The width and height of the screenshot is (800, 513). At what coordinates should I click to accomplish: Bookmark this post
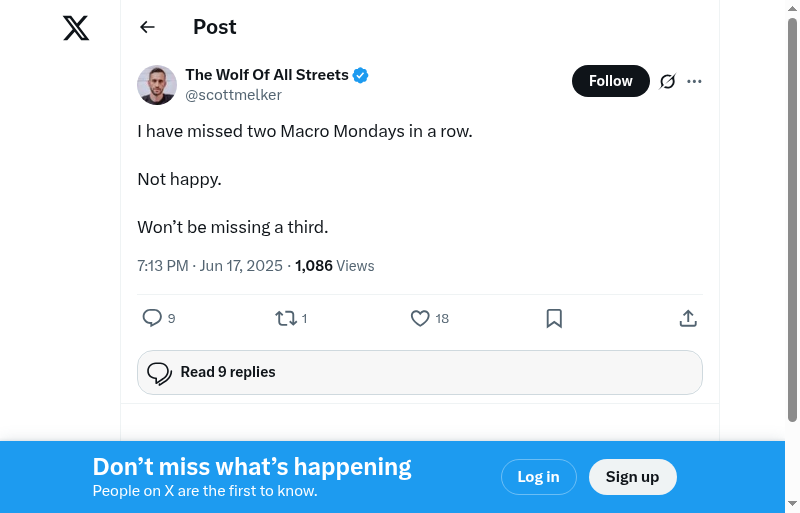coord(554,318)
